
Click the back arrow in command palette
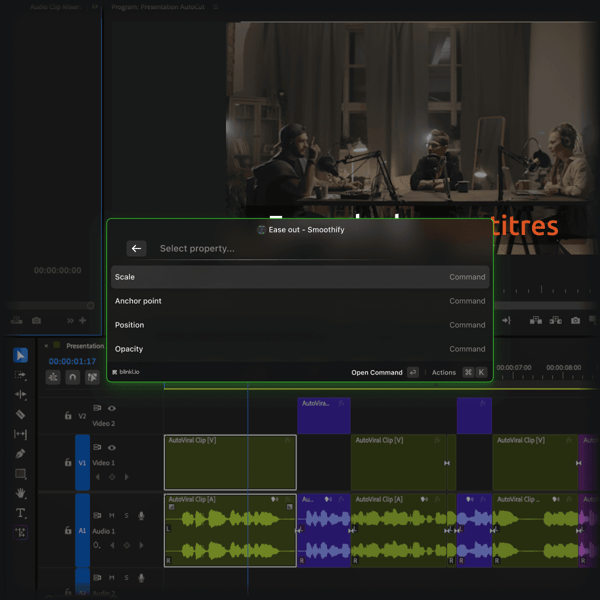coord(137,248)
